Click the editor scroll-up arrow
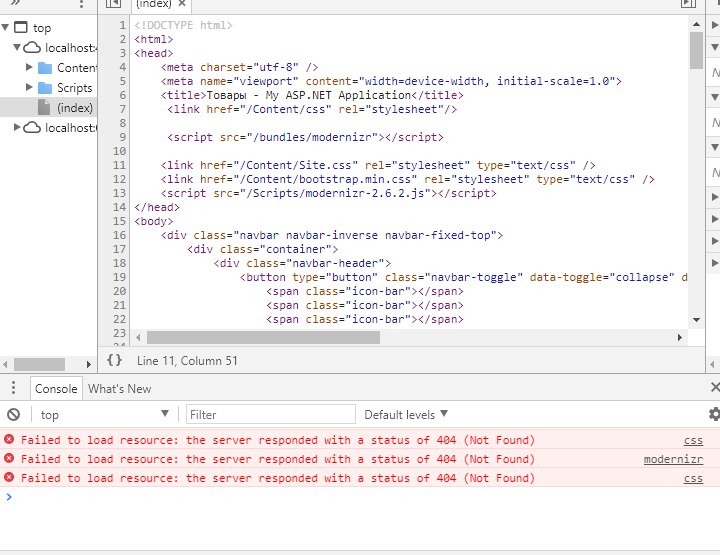 pos(696,24)
